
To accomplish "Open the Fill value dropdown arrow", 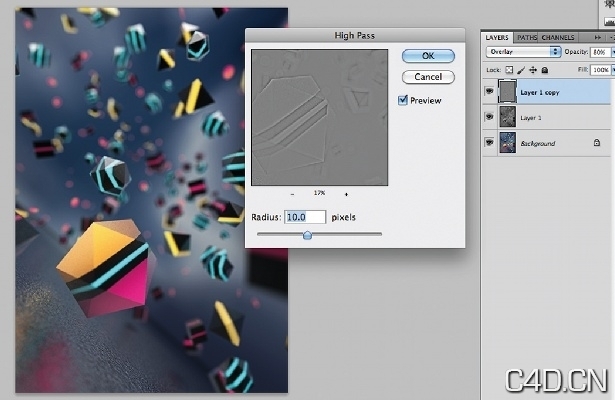I will (611, 70).
